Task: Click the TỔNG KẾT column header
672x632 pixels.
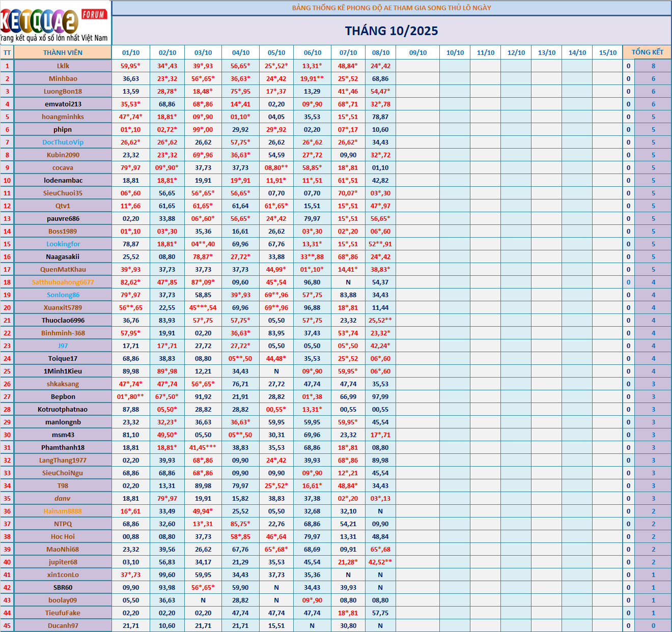Action: pos(647,52)
